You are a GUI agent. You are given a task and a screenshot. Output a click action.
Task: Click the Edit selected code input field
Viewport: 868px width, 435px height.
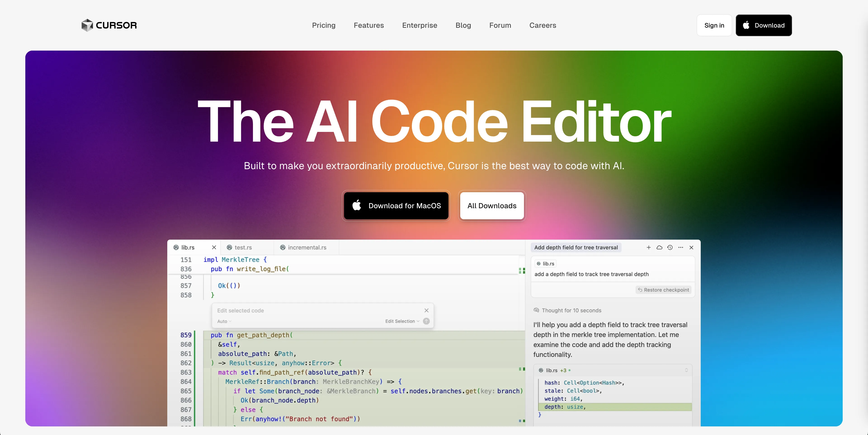tap(317, 310)
